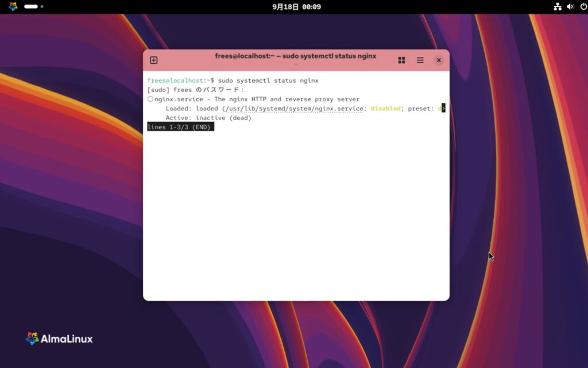The image size is (588, 368).
Task: Click the yellow "disabled" status text
Action: click(385, 109)
